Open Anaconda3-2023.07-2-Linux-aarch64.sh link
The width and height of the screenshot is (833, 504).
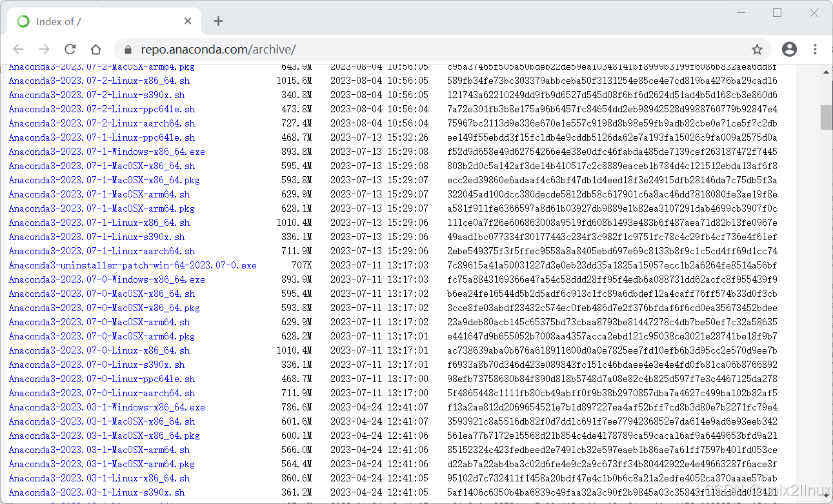[x=102, y=123]
